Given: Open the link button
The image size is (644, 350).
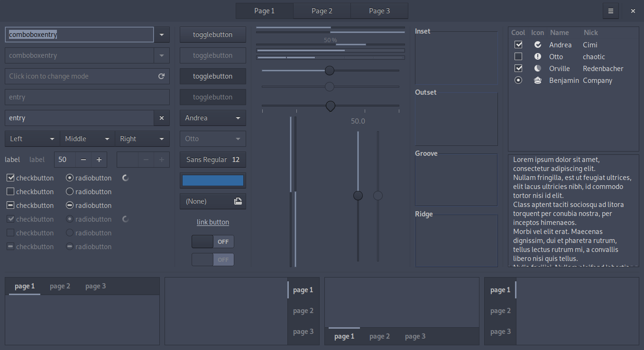Looking at the screenshot, I should 213,222.
